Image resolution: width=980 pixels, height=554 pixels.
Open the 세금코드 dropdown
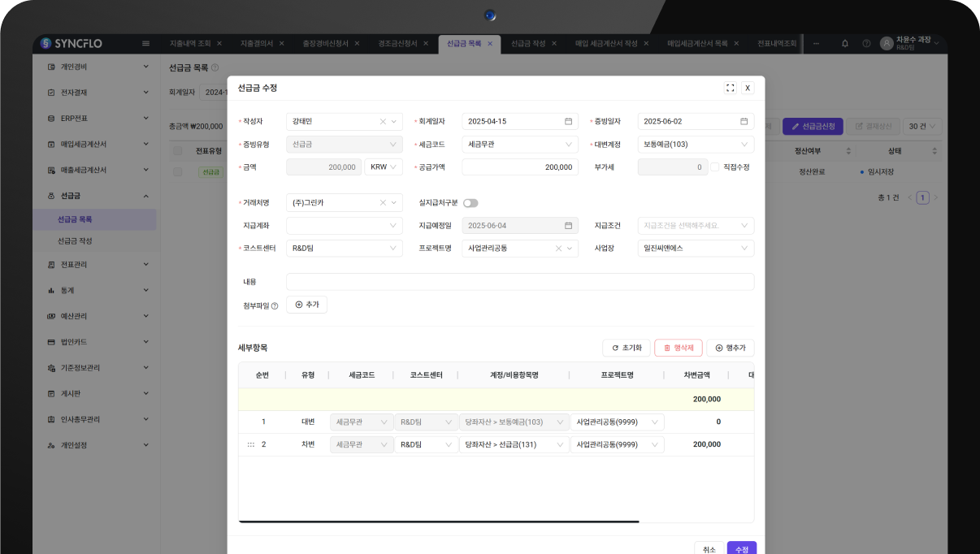[x=519, y=145]
